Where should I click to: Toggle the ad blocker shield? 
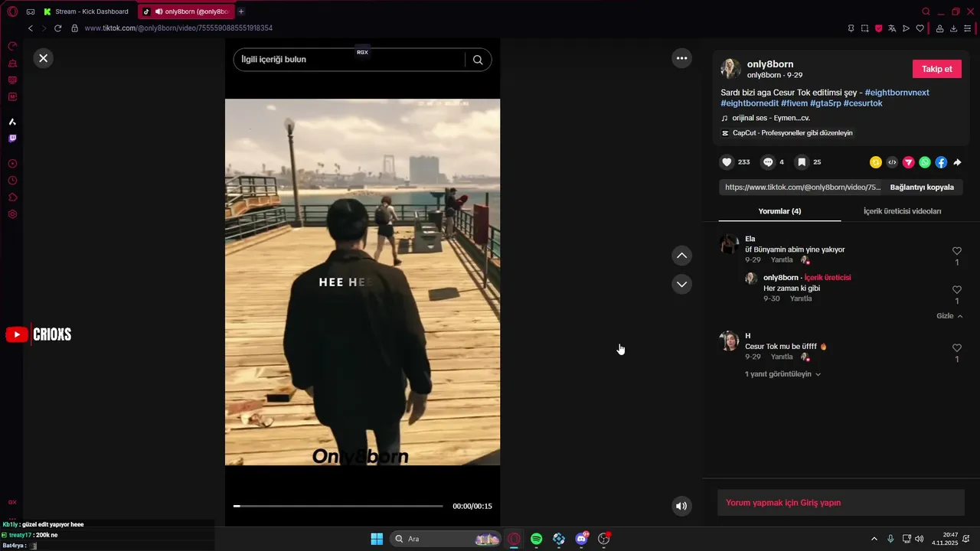tap(878, 28)
